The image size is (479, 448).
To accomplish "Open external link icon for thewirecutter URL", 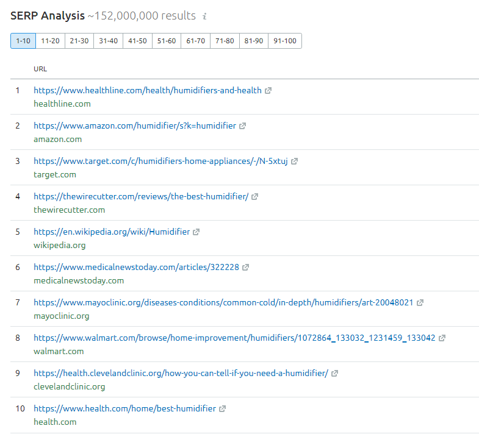I will (x=255, y=197).
